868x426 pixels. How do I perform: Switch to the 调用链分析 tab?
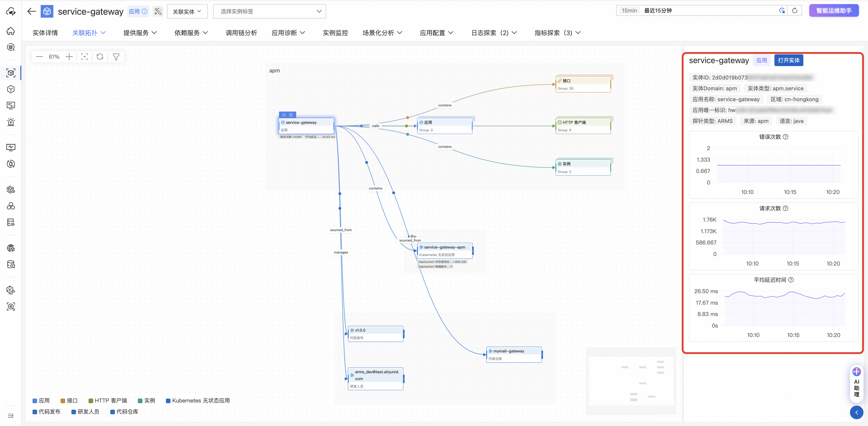[241, 33]
